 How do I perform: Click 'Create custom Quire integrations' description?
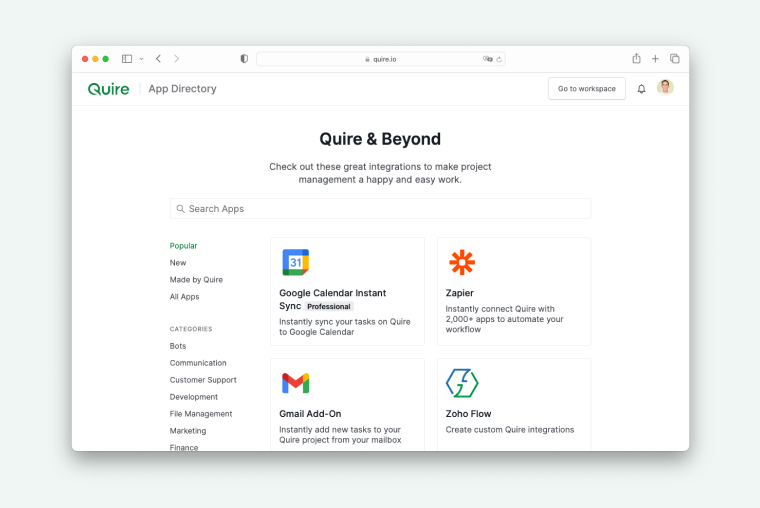click(510, 429)
